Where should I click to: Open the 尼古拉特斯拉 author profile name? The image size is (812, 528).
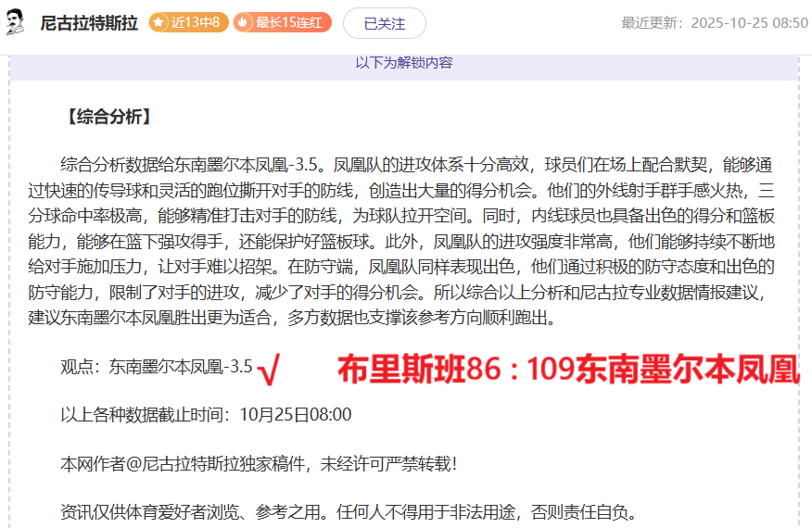(x=90, y=23)
